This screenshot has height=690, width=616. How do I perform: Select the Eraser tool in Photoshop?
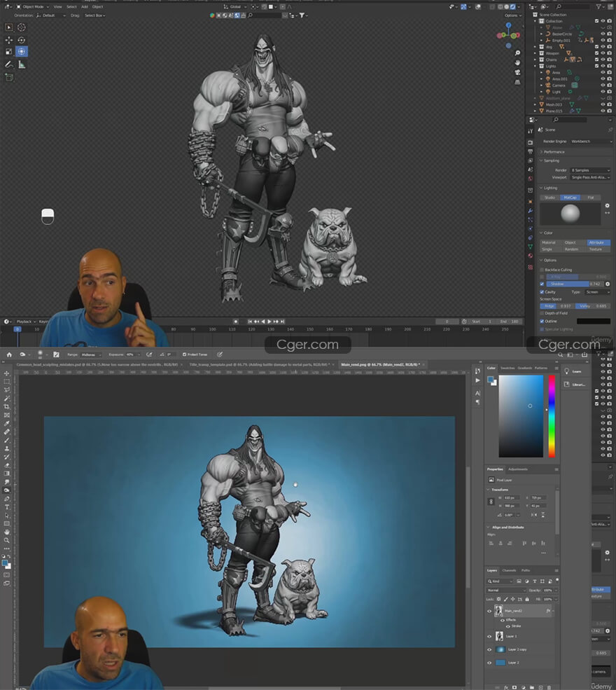coord(6,465)
